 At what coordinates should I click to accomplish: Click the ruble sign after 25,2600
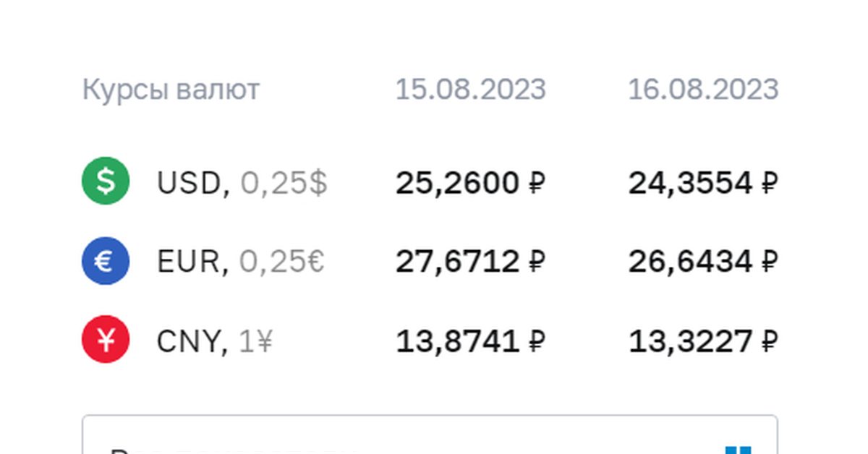click(535, 184)
